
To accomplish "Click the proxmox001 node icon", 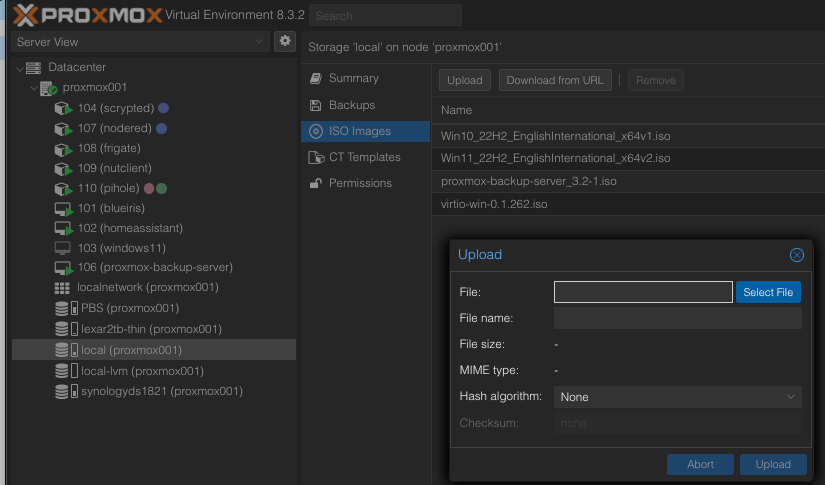I will 48,88.
